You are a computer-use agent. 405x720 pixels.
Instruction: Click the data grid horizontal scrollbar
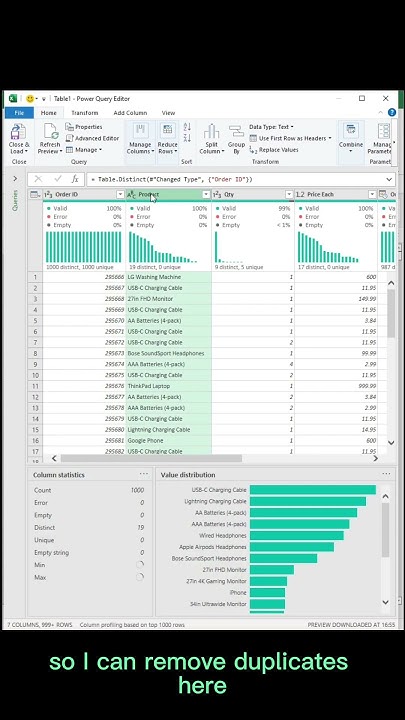[x=152, y=458]
